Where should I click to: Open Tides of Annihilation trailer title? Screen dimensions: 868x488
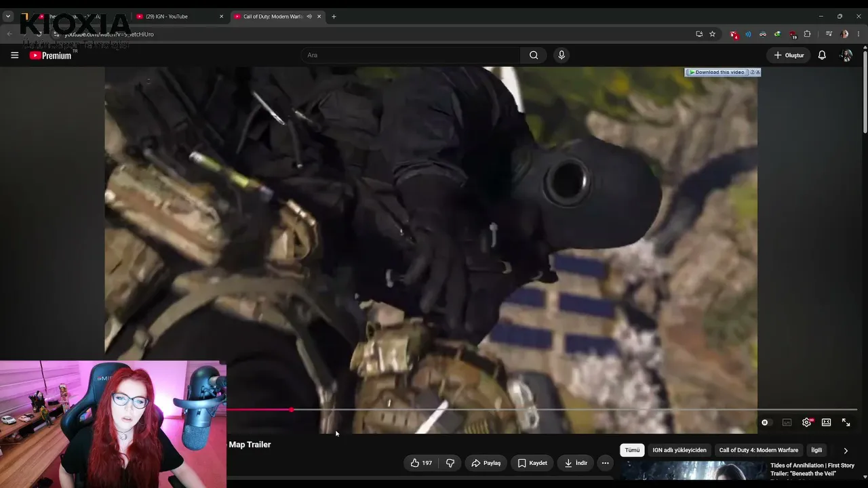click(812, 469)
